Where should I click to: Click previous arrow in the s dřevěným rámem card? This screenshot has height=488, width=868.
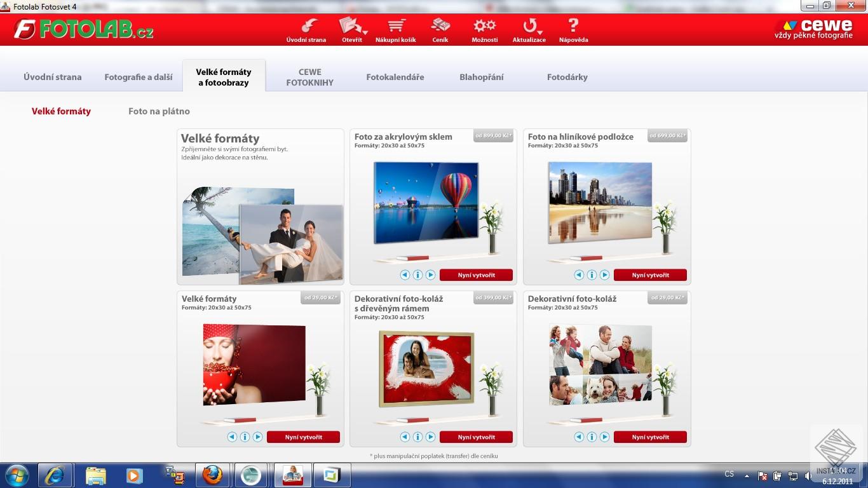pyautogui.click(x=405, y=437)
